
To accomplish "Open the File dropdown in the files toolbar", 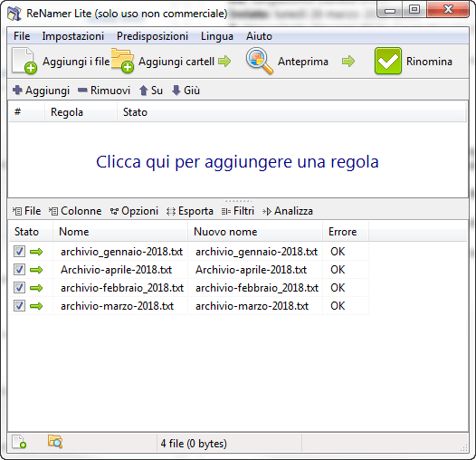I will coord(27,211).
